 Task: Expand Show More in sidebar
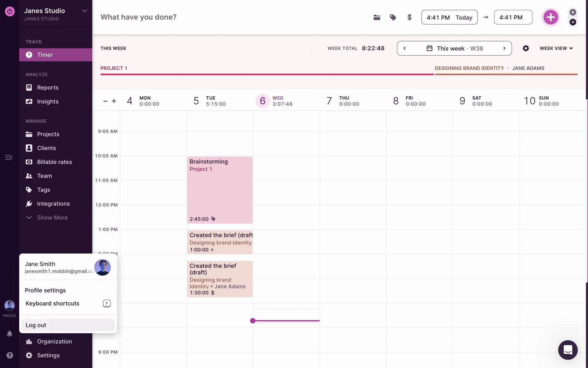(52, 218)
